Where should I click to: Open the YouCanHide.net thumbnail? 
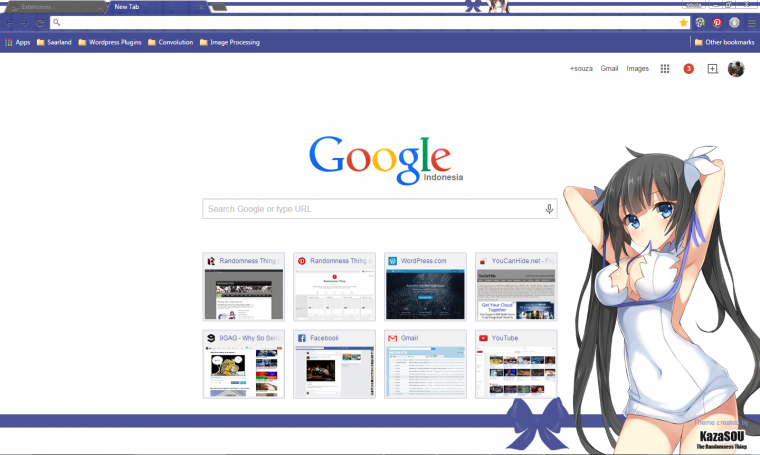tap(516, 287)
